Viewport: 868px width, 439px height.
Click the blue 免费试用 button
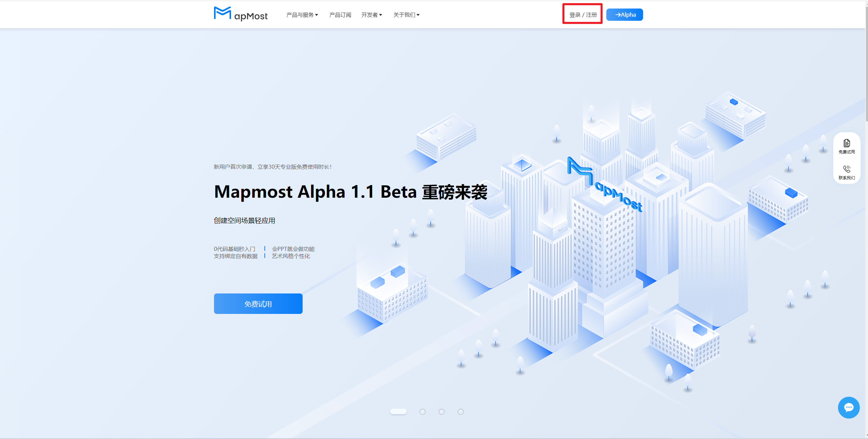[258, 304]
